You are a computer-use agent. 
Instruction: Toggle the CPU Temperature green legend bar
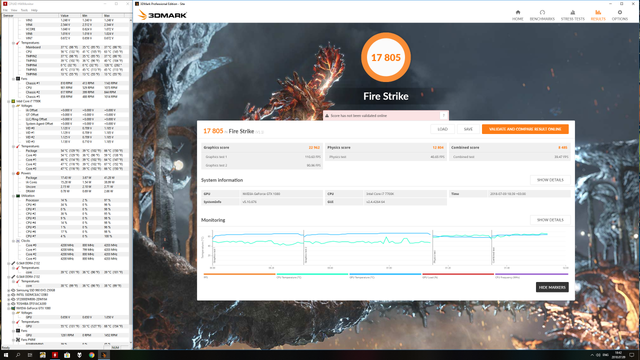click(312, 274)
